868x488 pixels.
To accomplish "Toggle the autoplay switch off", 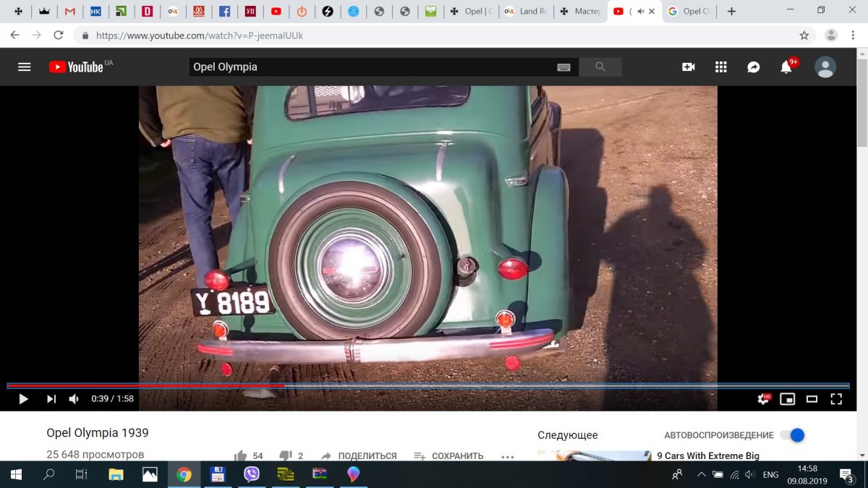I will click(x=792, y=435).
